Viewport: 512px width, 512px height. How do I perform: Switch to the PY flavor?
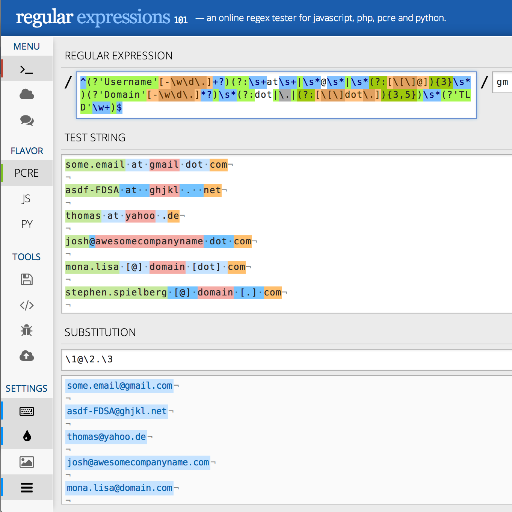coord(27,224)
